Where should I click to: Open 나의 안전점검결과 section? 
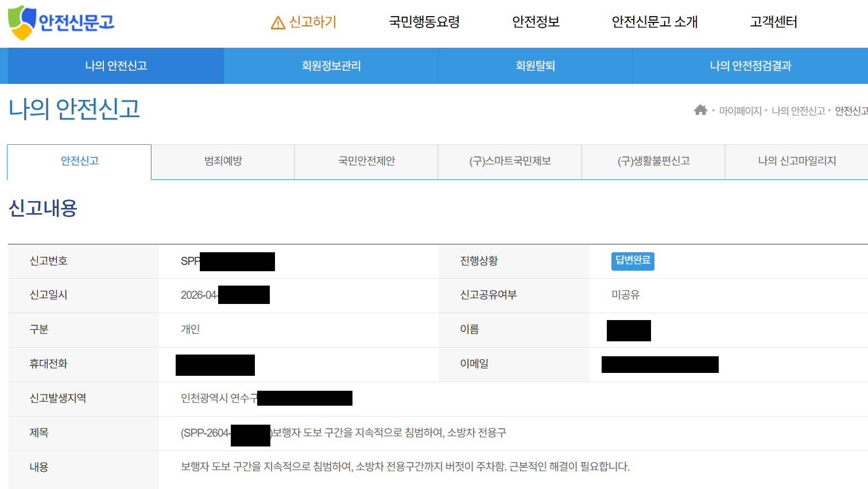coord(750,66)
